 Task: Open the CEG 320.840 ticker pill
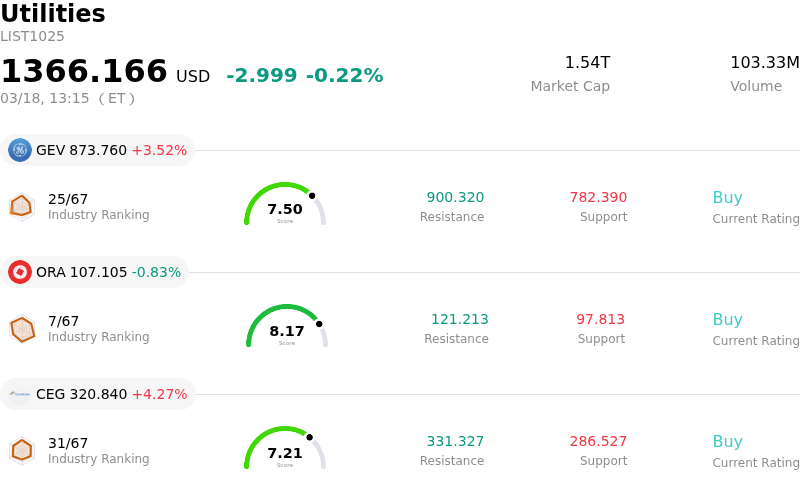click(x=98, y=394)
